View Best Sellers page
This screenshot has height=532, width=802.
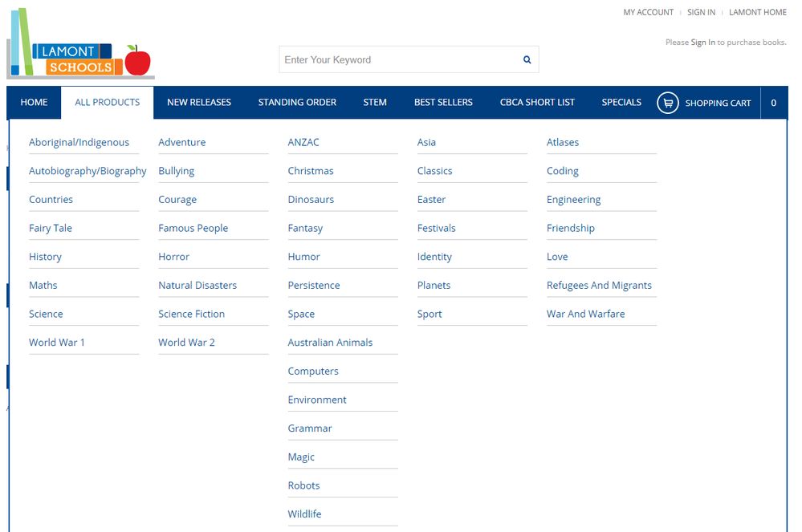click(x=443, y=103)
